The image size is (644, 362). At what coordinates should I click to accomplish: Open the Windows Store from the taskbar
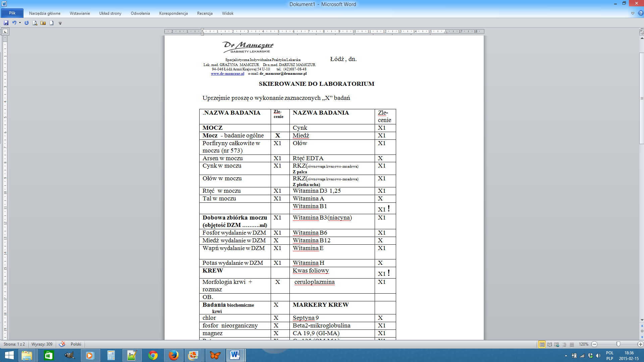pyautogui.click(x=49, y=355)
